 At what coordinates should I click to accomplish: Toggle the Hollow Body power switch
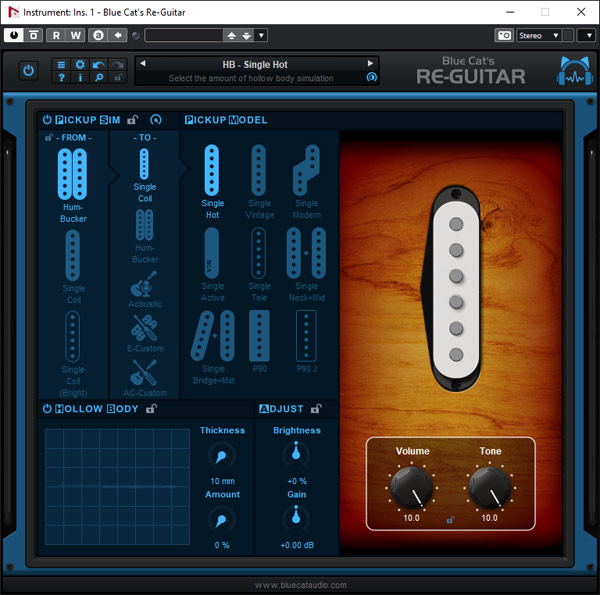coord(47,409)
